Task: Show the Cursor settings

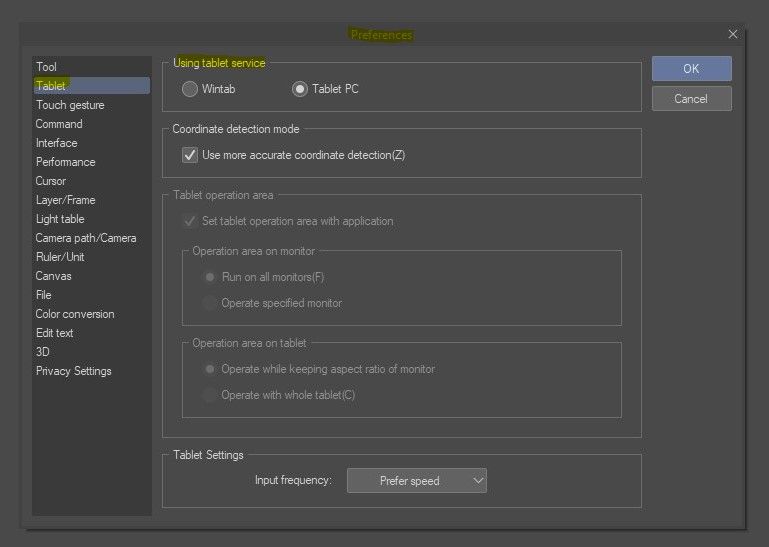Action: (x=51, y=181)
